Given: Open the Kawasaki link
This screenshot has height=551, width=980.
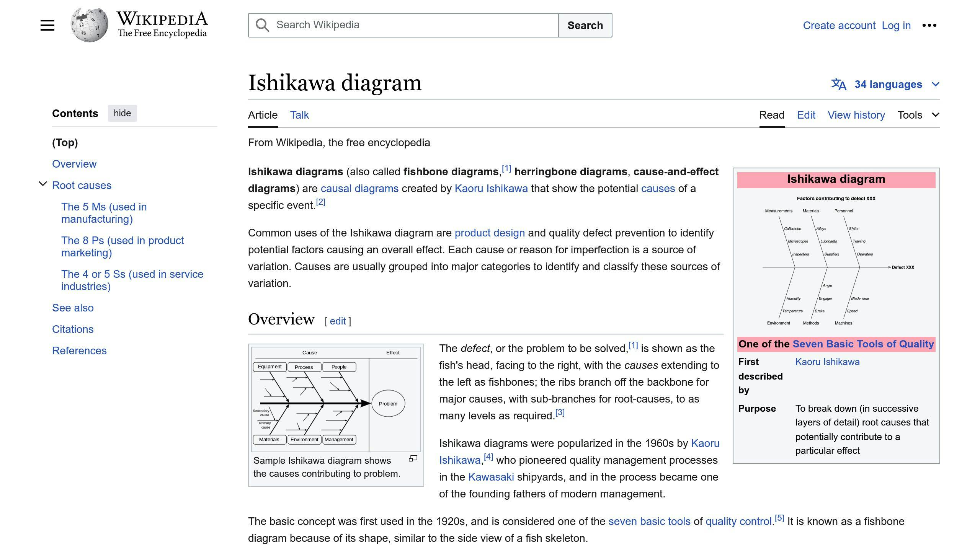Looking at the screenshot, I should 491,477.
